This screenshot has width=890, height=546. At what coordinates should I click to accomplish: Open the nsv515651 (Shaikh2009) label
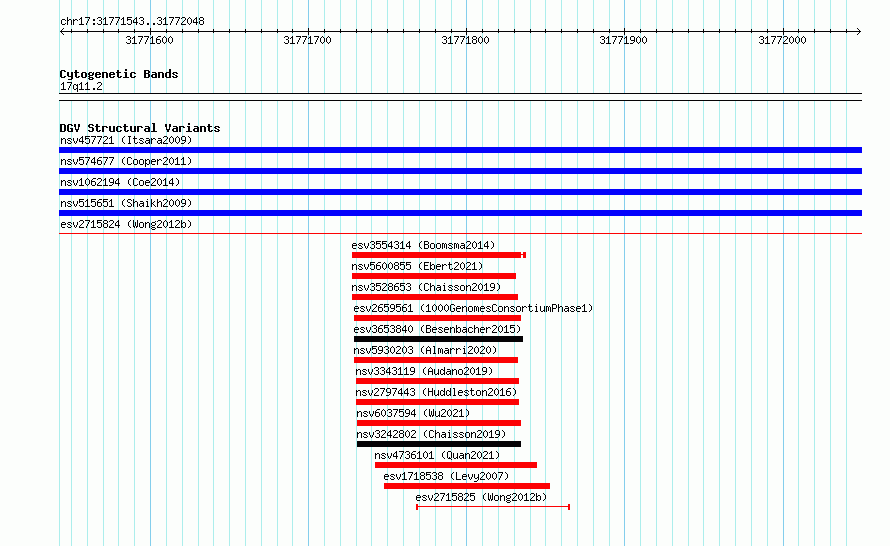click(126, 203)
